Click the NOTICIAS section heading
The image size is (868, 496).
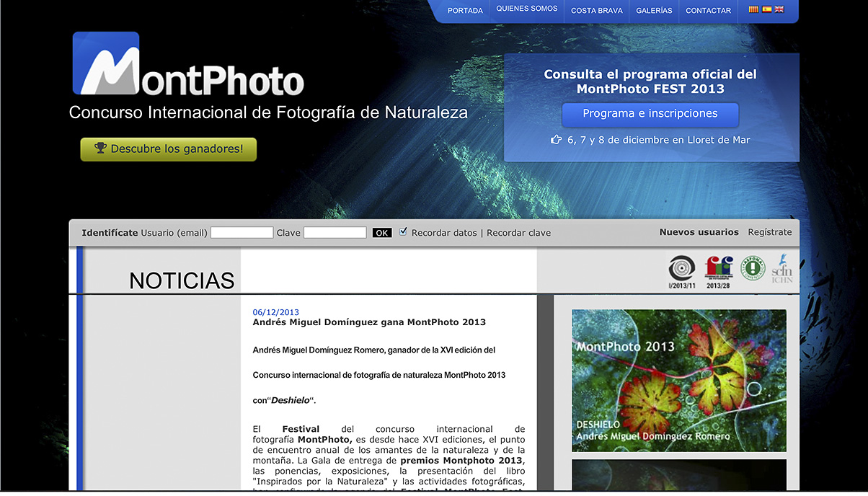click(182, 280)
